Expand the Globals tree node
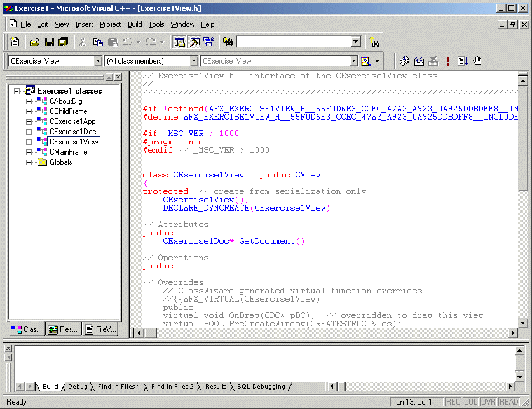Screen dimensions: 532x409 tap(29, 162)
